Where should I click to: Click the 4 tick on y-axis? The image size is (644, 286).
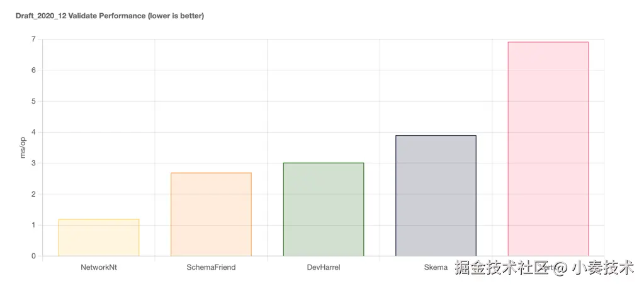tap(33, 132)
